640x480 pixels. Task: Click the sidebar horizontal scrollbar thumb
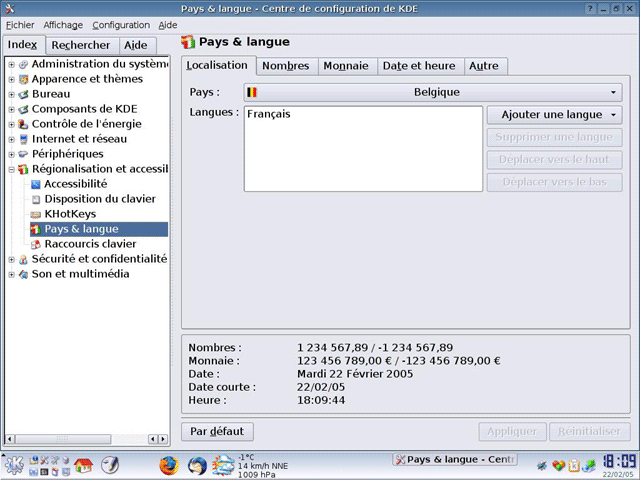point(63,439)
